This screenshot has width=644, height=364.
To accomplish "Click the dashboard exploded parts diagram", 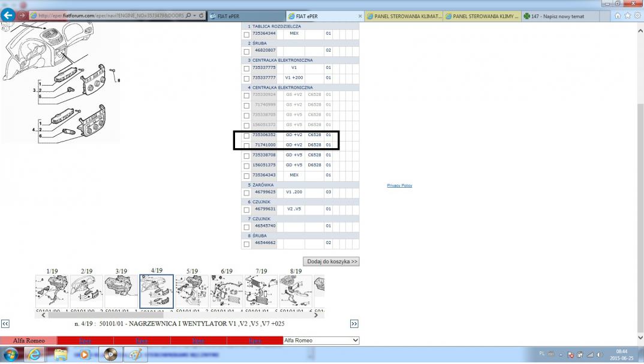I will pyautogui.click(x=61, y=82).
